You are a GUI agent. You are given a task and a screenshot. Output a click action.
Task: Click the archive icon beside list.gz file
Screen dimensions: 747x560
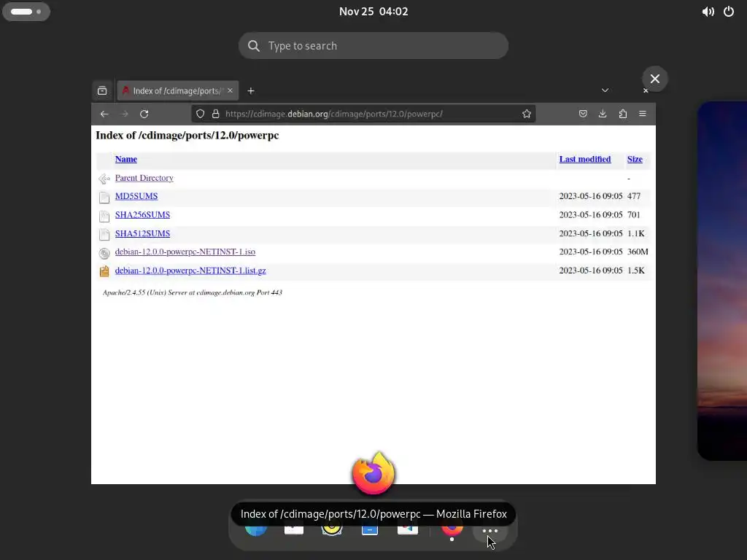(104, 271)
